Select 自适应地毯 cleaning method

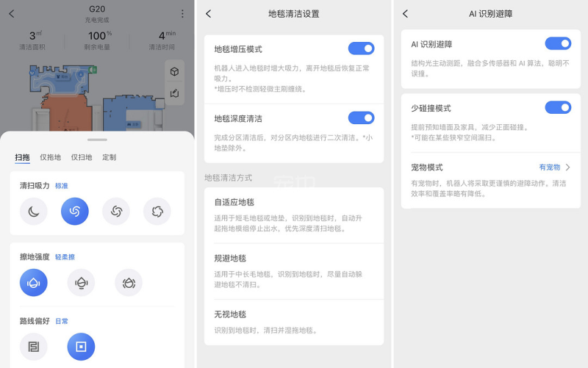pyautogui.click(x=293, y=214)
